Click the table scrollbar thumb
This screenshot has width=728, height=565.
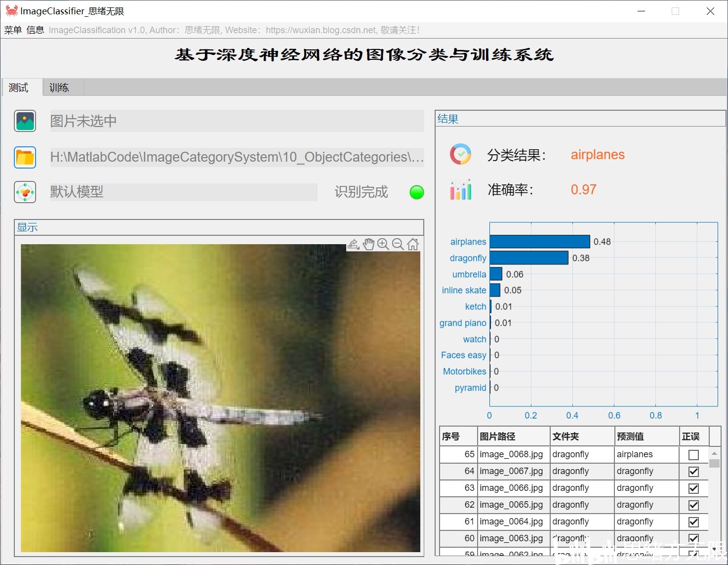(x=714, y=463)
